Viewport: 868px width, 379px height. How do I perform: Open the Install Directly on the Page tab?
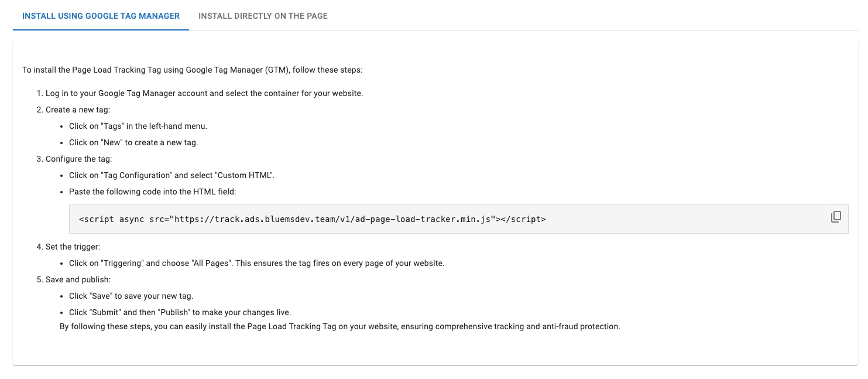coord(263,16)
